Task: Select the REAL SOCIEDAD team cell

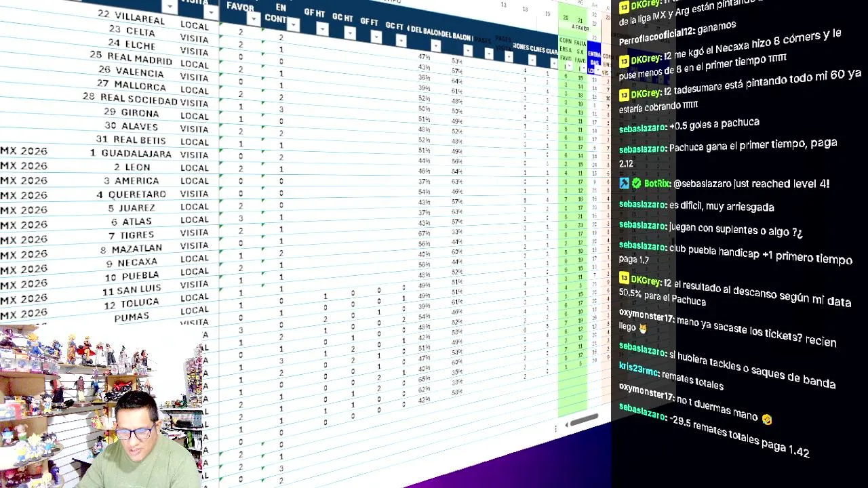Action: [x=139, y=99]
